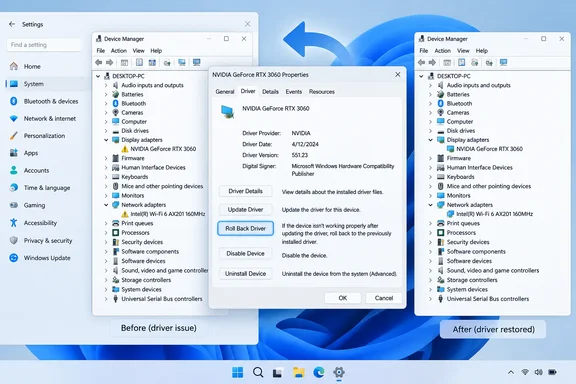Open View menu in right Device Manager
The height and width of the screenshot is (384, 576).
pyautogui.click(x=463, y=51)
